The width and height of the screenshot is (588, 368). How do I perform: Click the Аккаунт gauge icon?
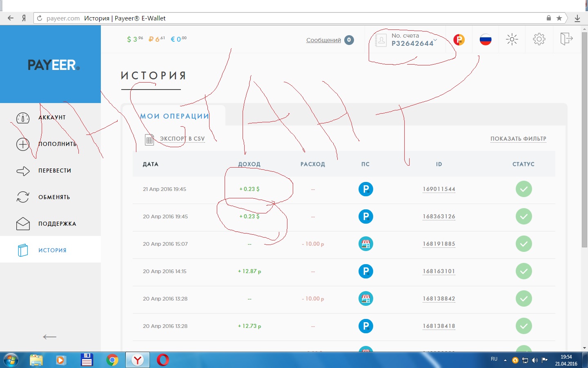23,118
